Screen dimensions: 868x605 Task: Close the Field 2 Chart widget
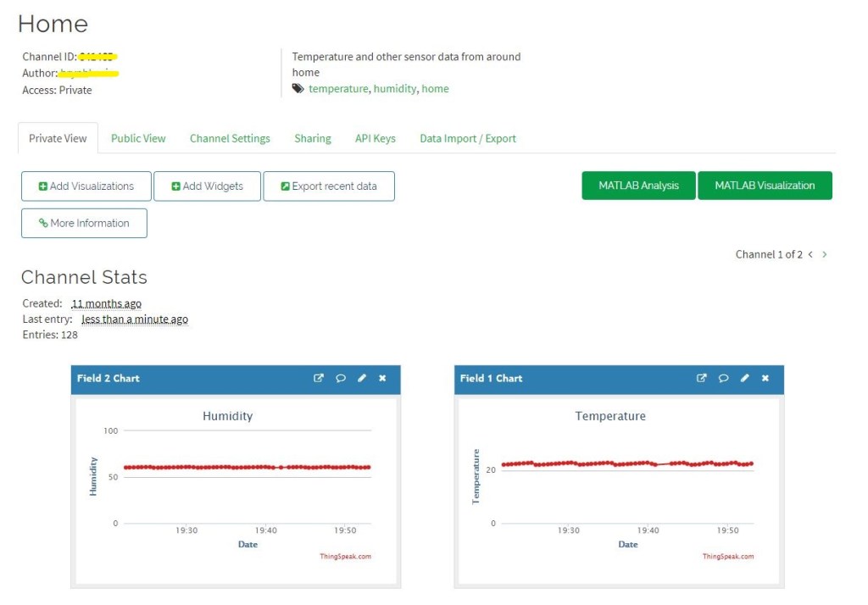(382, 379)
